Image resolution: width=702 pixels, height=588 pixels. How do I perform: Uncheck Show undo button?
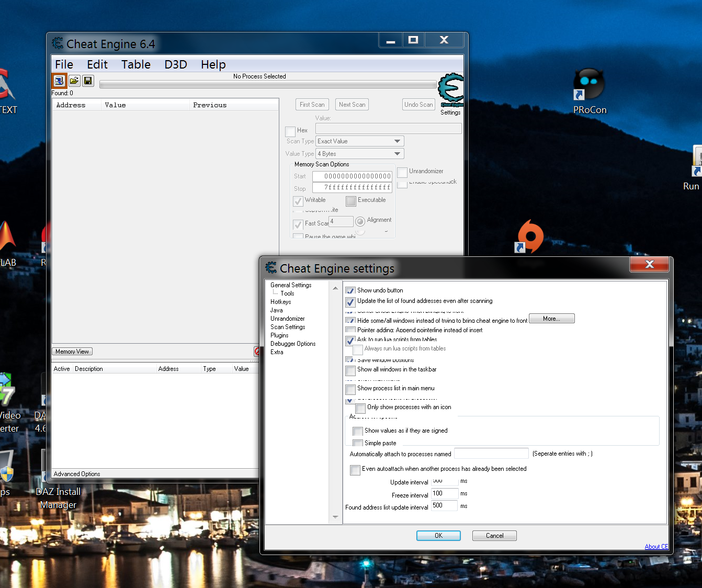[x=350, y=291]
